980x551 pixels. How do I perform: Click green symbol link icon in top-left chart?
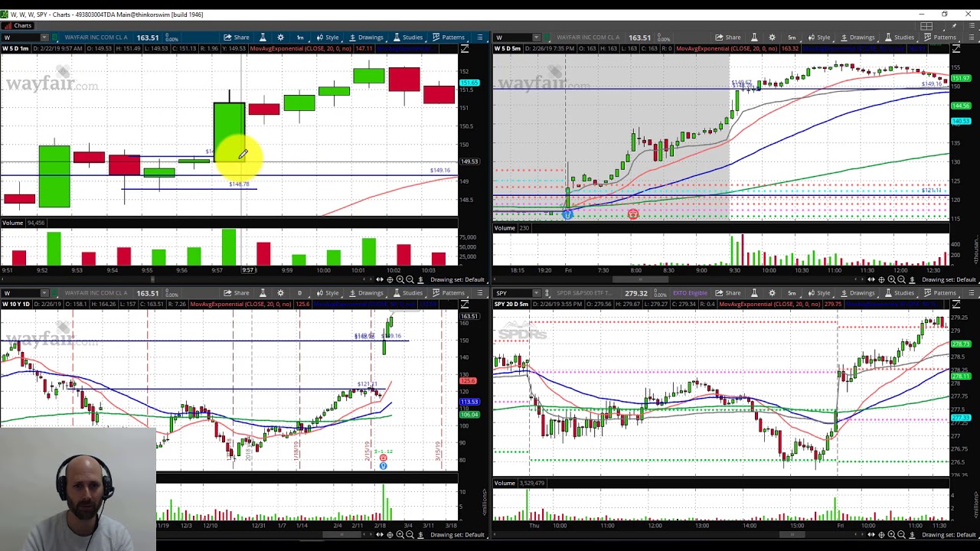[x=55, y=37]
